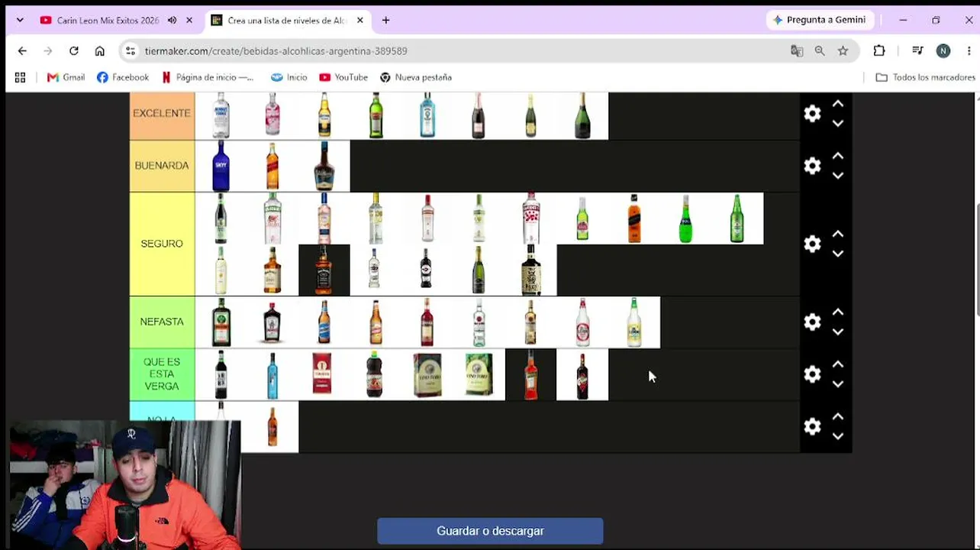The height and width of the screenshot is (550, 980).
Task: Select the green Vino Toro carton
Action: [479, 374]
